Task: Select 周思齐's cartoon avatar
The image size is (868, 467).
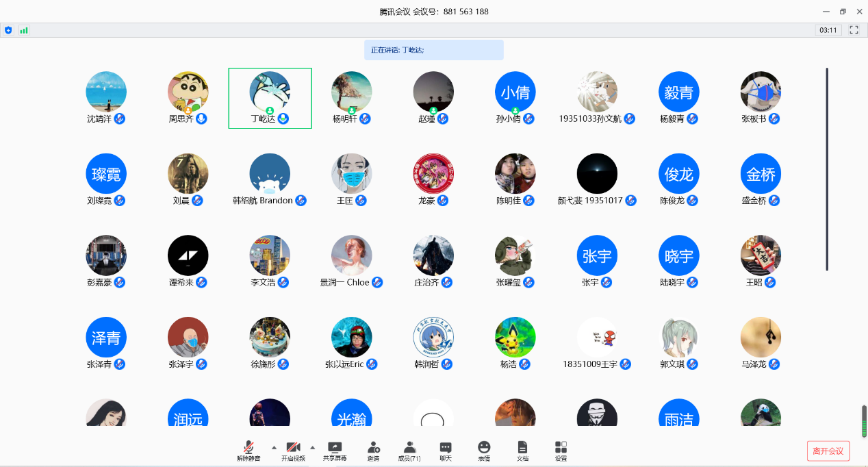Action: (x=188, y=92)
